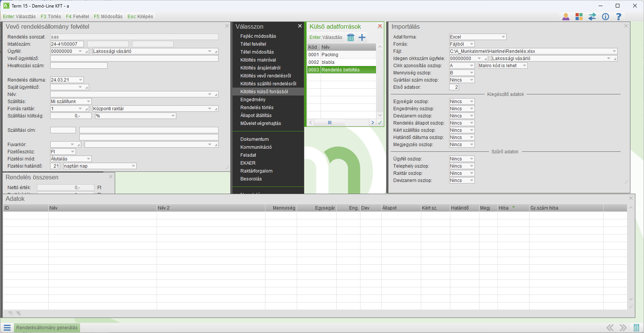Viewport: 644px width, 333px height.
Task: Click the Rendelésállomány generálás taskbar button
Action: point(47,328)
